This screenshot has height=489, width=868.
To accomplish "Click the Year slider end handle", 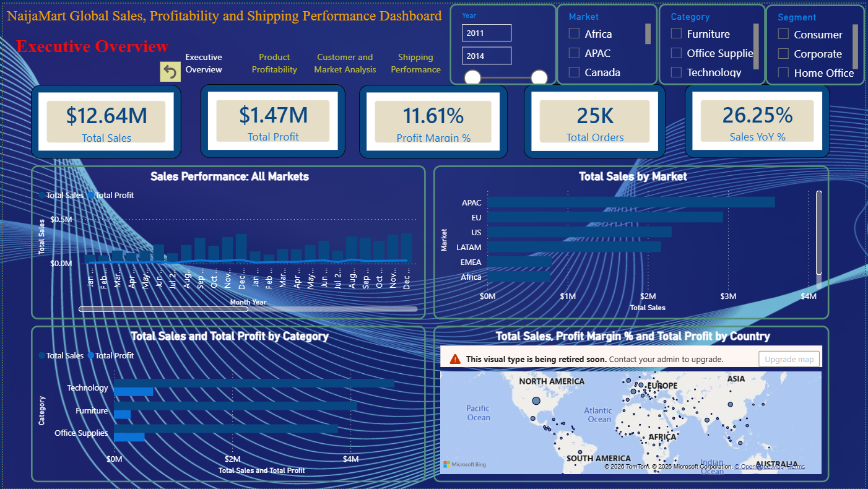I will click(539, 78).
